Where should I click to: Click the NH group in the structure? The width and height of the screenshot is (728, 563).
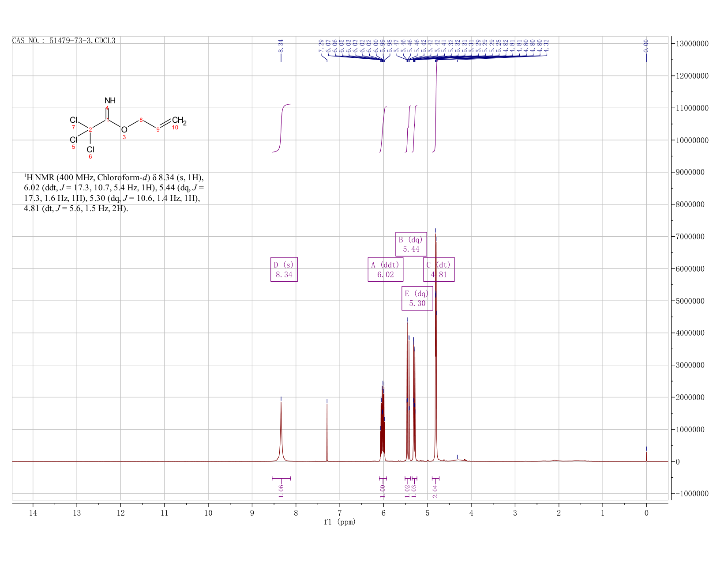[110, 101]
